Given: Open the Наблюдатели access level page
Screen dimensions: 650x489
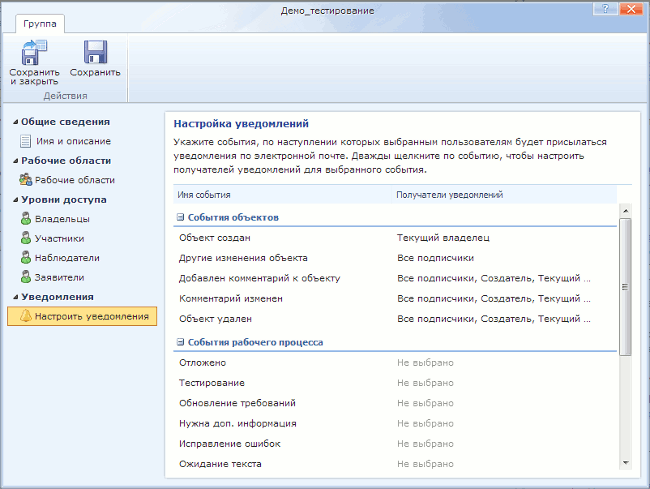Looking at the screenshot, I should click(67, 258).
